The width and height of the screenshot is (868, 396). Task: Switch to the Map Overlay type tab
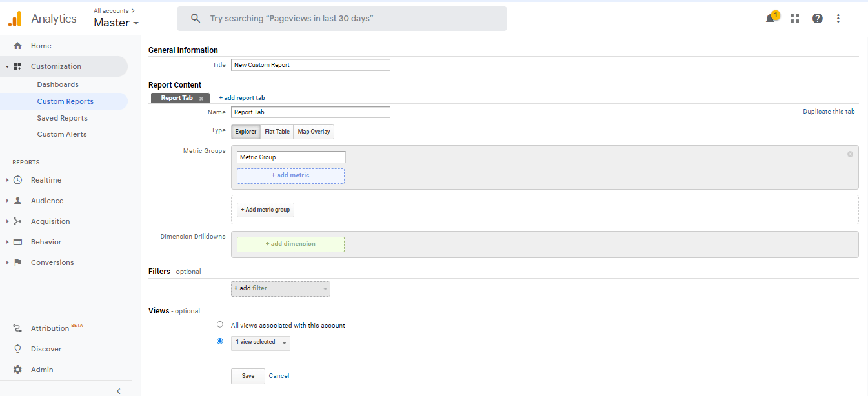coord(314,131)
